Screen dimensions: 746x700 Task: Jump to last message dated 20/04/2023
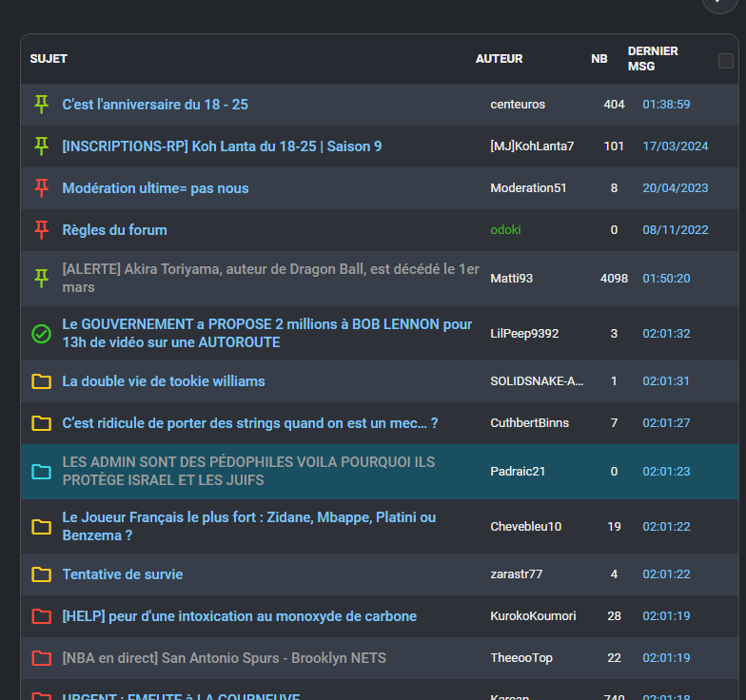click(676, 188)
